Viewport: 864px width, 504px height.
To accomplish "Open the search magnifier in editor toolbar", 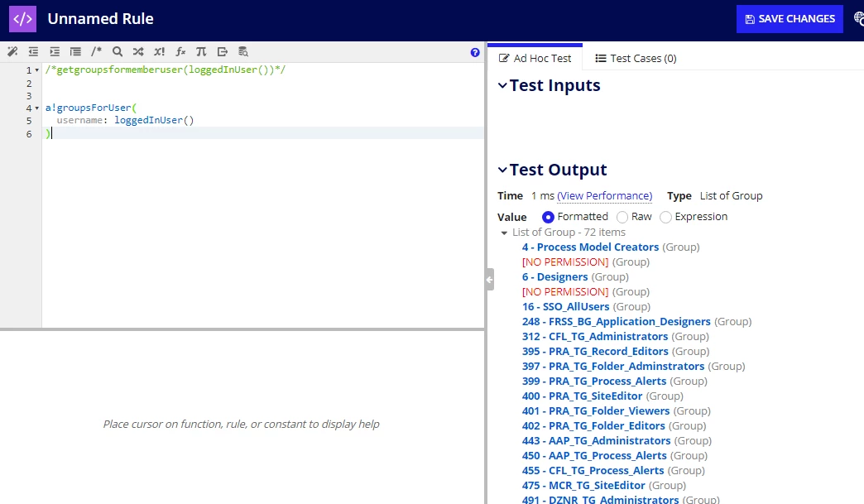I will [118, 52].
